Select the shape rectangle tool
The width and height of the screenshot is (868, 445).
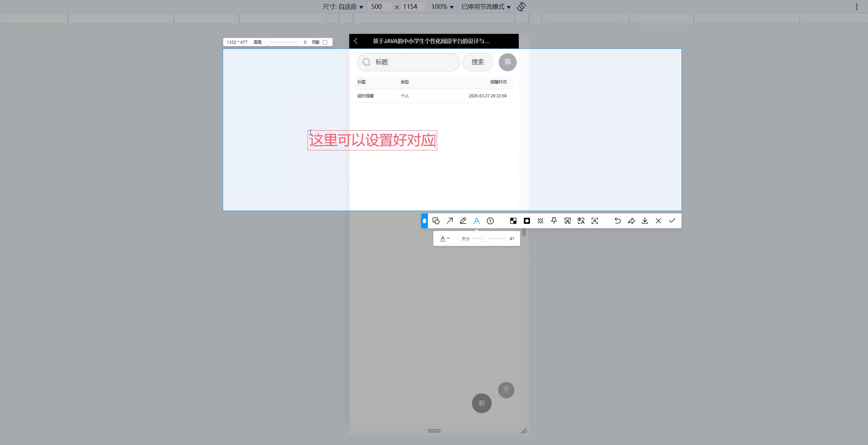click(436, 221)
